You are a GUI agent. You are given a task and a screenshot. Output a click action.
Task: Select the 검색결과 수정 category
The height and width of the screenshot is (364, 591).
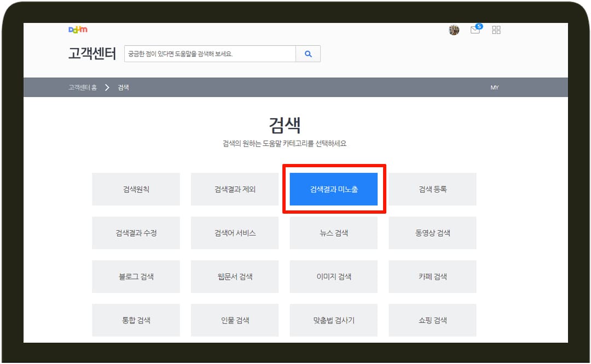(x=136, y=233)
